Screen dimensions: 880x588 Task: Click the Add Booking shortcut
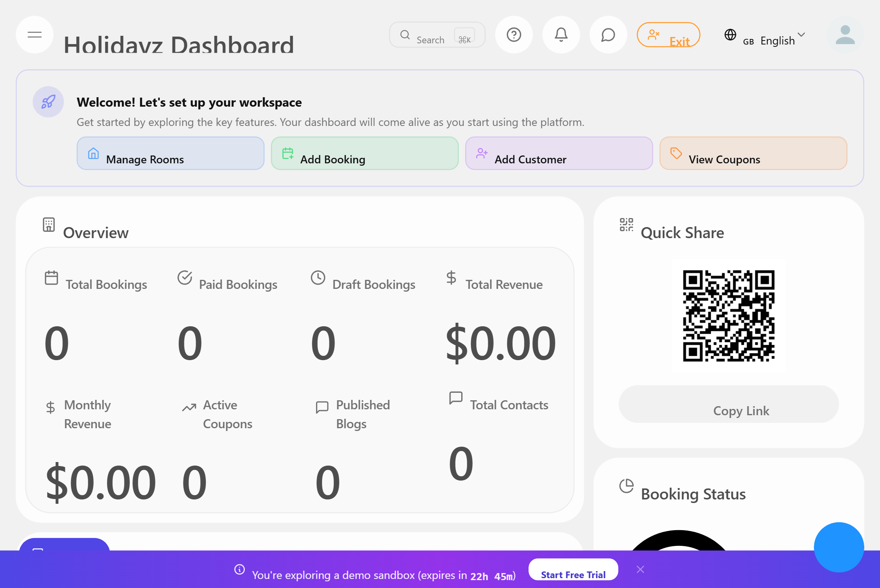pos(364,153)
